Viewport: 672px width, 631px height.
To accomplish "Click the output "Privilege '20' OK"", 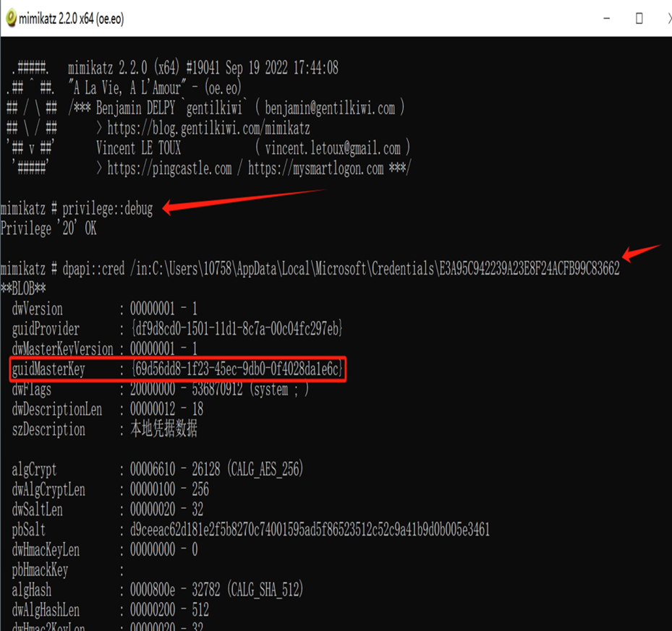I will (x=48, y=228).
